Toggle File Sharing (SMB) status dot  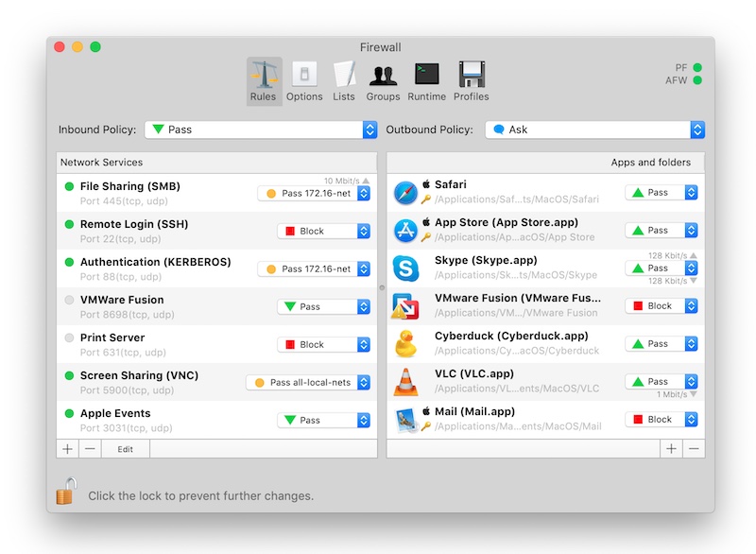(69, 186)
